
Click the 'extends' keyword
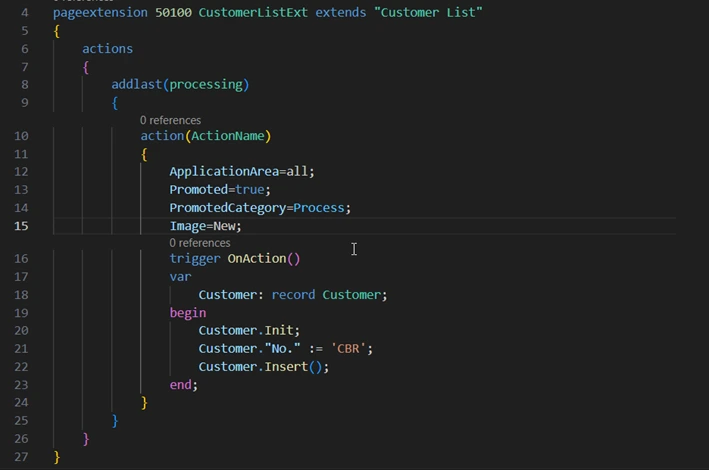coord(340,13)
